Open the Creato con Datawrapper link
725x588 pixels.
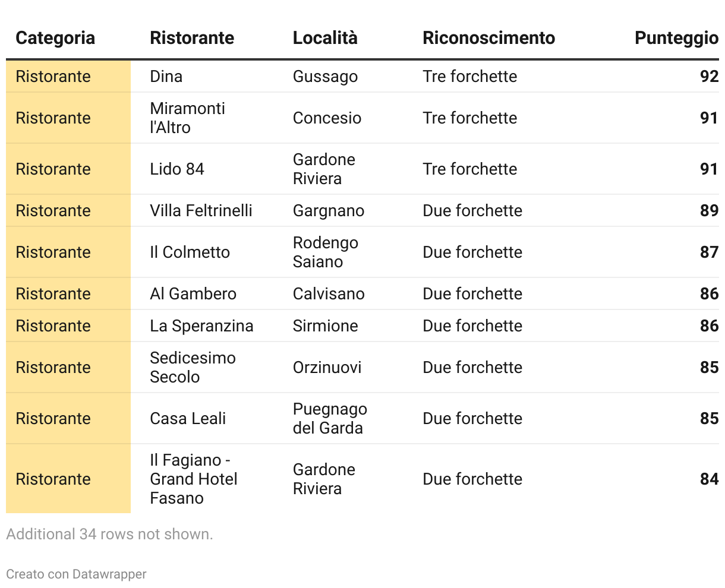pos(76,574)
